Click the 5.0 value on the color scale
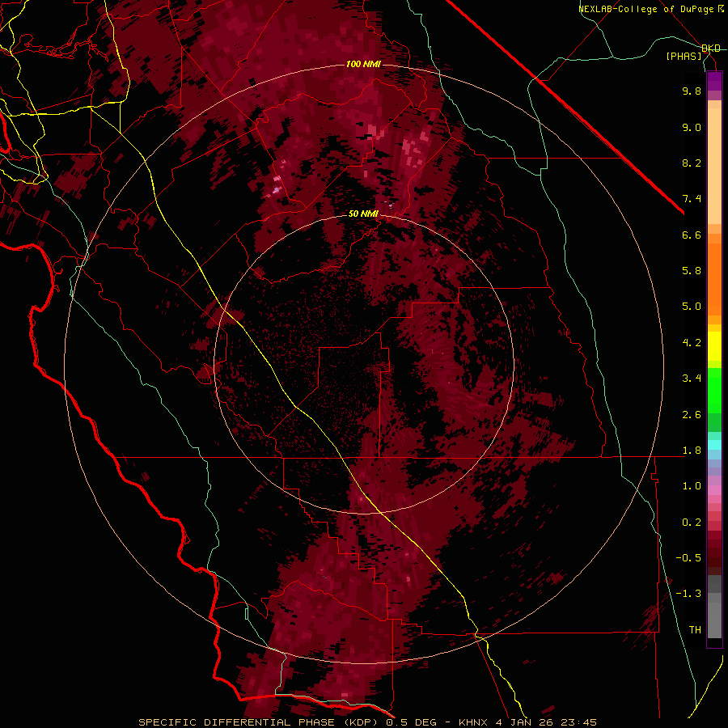728x728 pixels. point(692,307)
